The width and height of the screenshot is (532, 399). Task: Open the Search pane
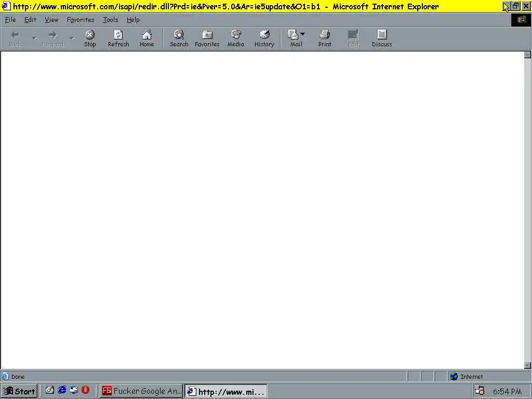(179, 38)
